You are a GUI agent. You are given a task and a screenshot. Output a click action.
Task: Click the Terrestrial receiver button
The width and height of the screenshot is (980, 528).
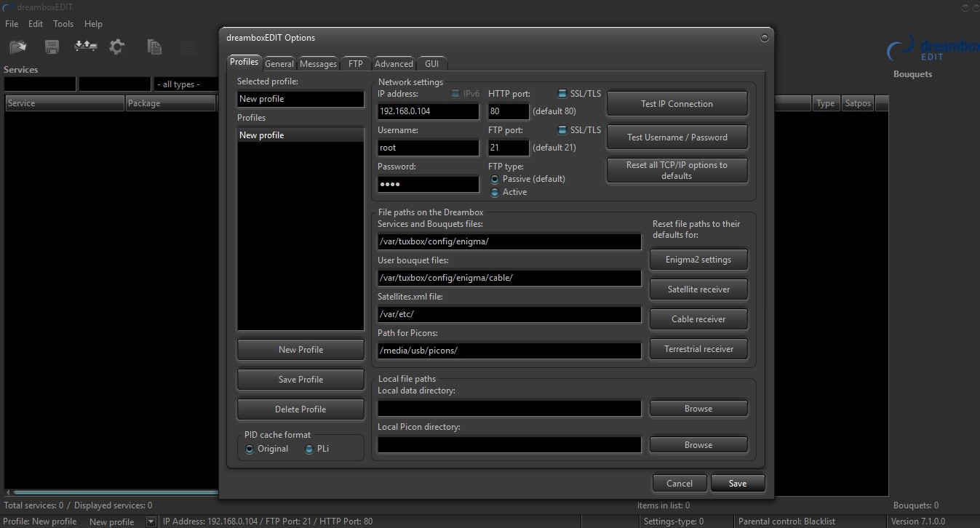[x=698, y=349]
